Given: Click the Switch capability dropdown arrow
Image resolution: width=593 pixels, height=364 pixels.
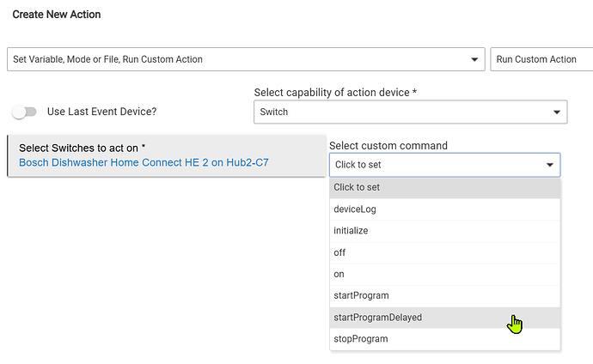Looking at the screenshot, I should coord(555,112).
